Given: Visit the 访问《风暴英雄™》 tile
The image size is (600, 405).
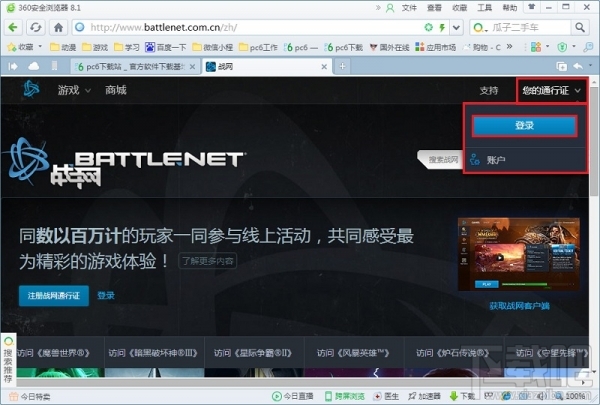Looking at the screenshot, I should pos(354,353).
